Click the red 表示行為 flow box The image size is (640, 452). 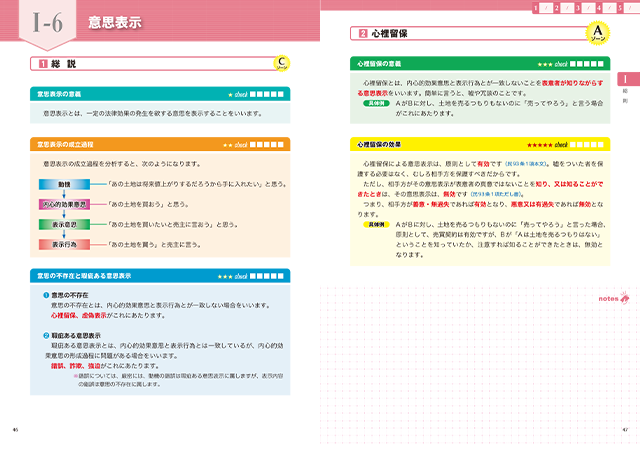click(x=64, y=245)
